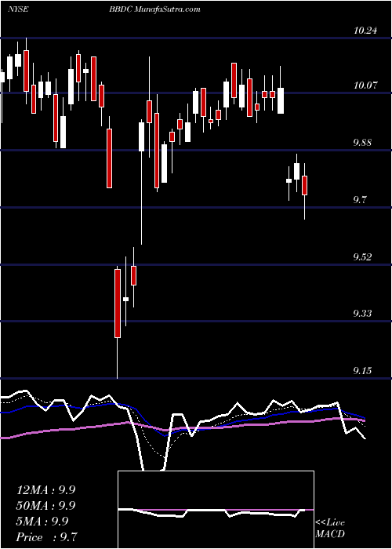Click the 12MA : 9.9 readout
Image resolution: width=392 pixels, height=549 pixels.
tap(45, 490)
